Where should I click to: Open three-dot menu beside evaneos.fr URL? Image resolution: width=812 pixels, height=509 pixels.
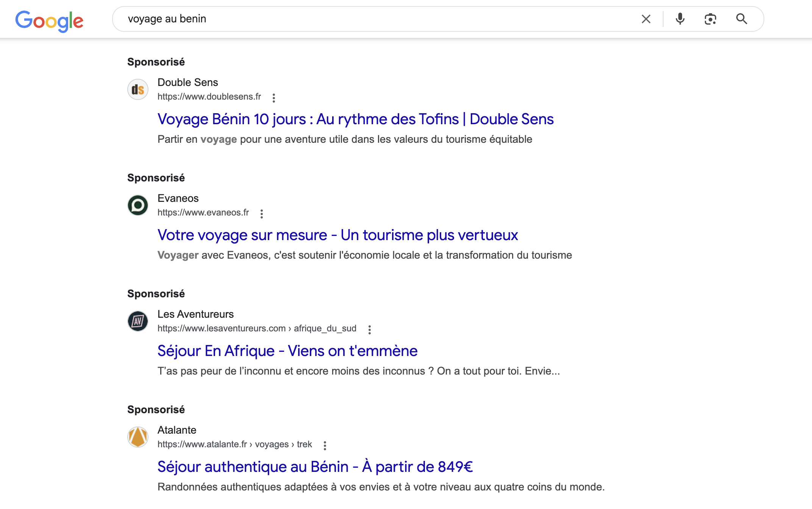coord(262,214)
